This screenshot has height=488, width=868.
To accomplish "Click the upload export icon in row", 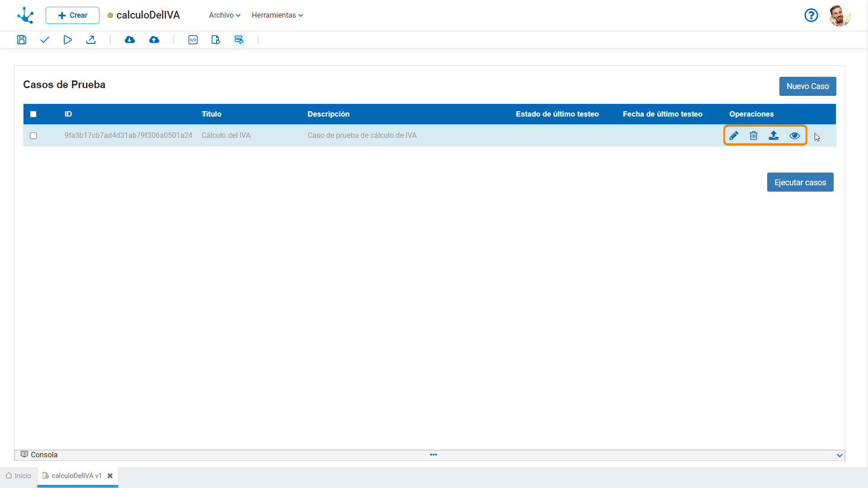I will pos(774,136).
